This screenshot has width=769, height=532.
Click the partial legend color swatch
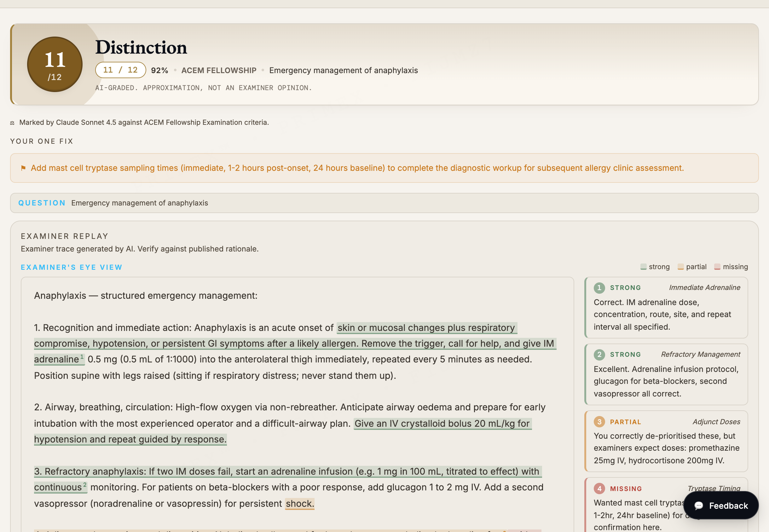[681, 267]
